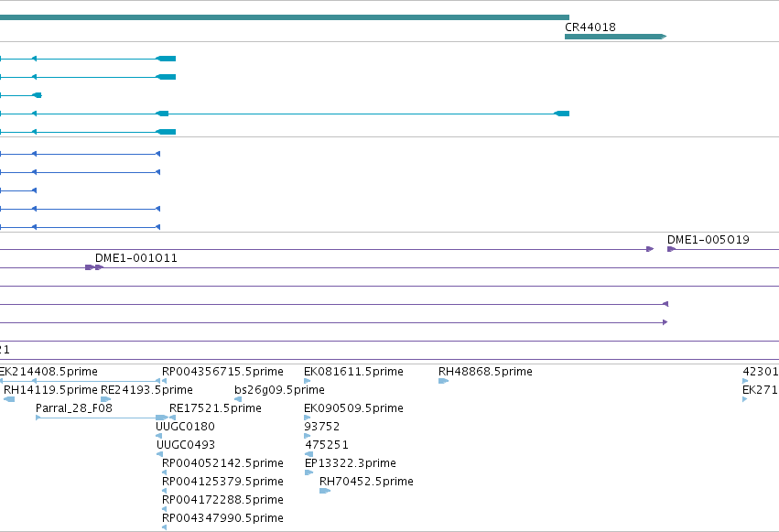The width and height of the screenshot is (779, 532).
Task: Open the RP004125379.5prime EST label
Action: click(222, 482)
